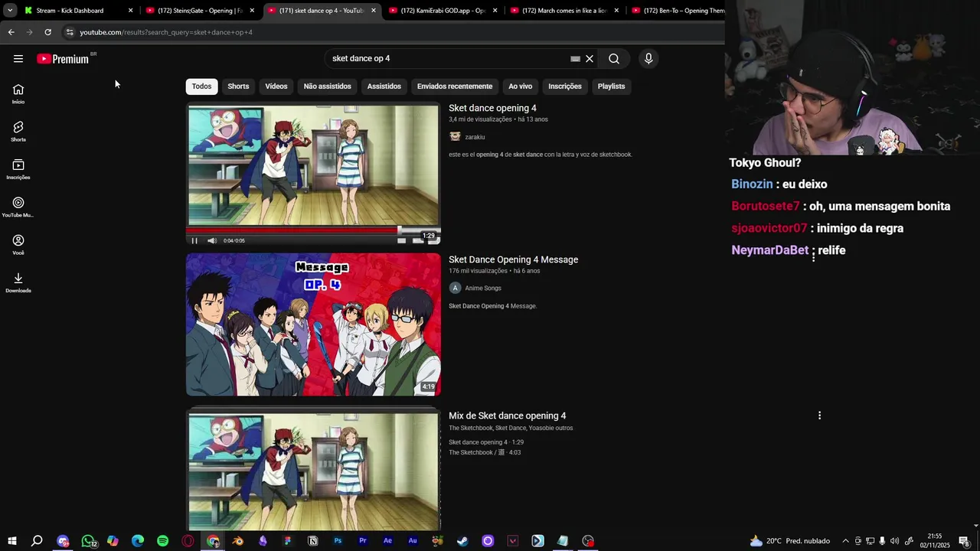This screenshot has height=551, width=980.
Task: Go to Início in the sidebar
Action: (x=18, y=94)
